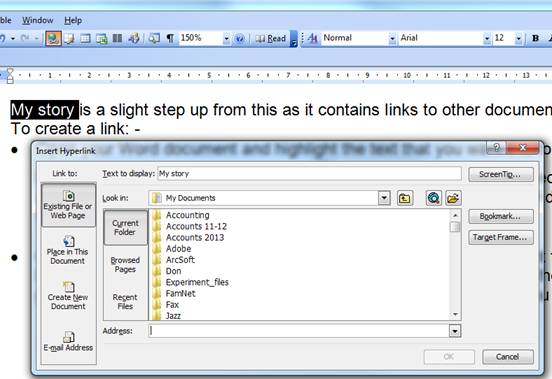The height and width of the screenshot is (379, 552).
Task: Show Browsed Pages list
Action: pos(125,264)
